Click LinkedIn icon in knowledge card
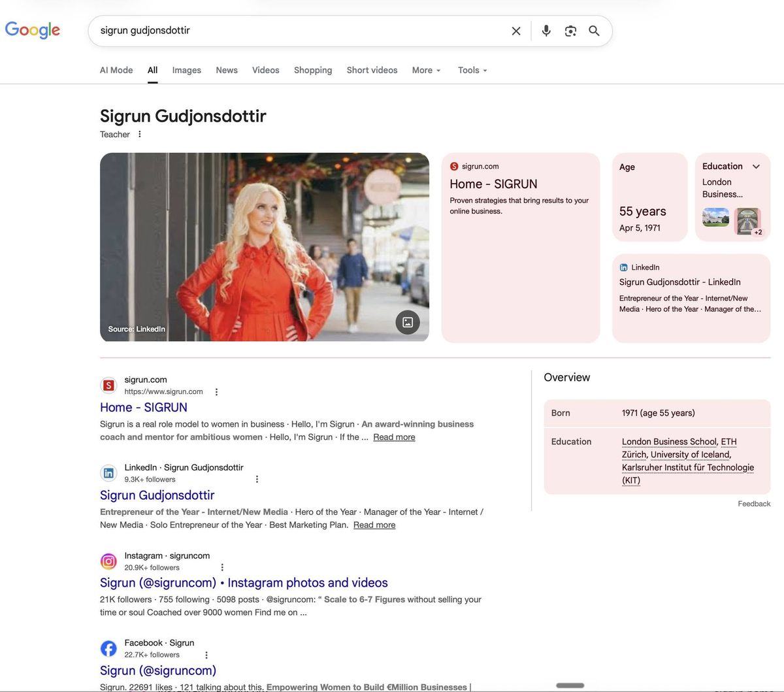784x692 pixels. [623, 267]
